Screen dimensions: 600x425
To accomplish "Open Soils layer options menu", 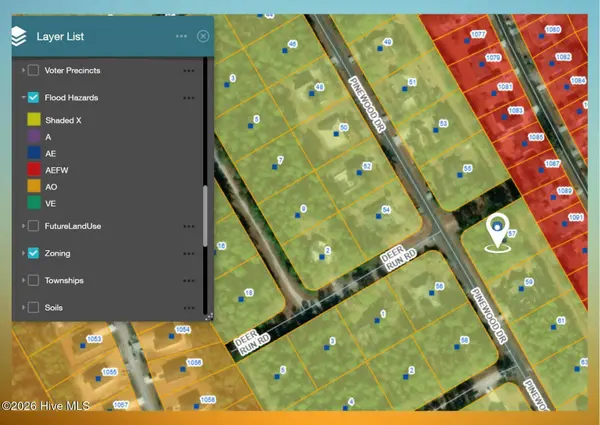I will (x=188, y=308).
